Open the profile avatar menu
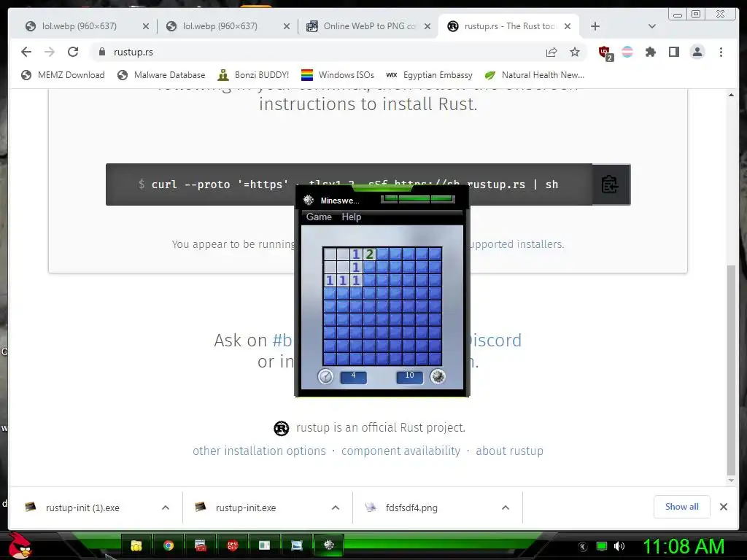This screenshot has width=747, height=560. (697, 52)
